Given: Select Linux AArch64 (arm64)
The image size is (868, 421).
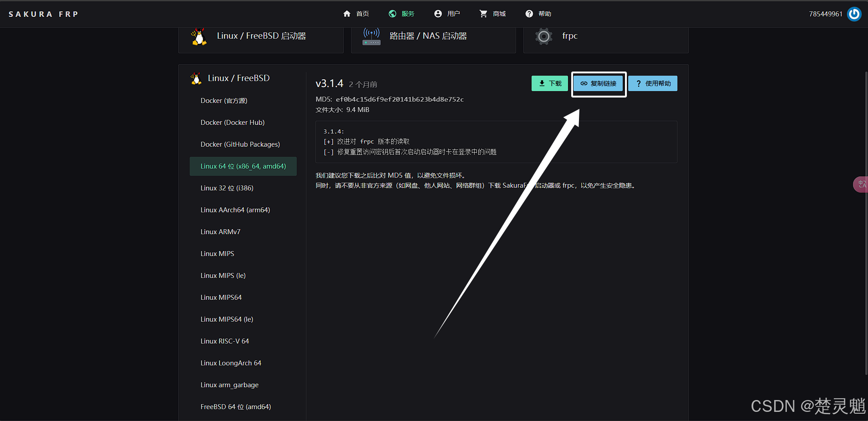Looking at the screenshot, I should tap(243, 210).
